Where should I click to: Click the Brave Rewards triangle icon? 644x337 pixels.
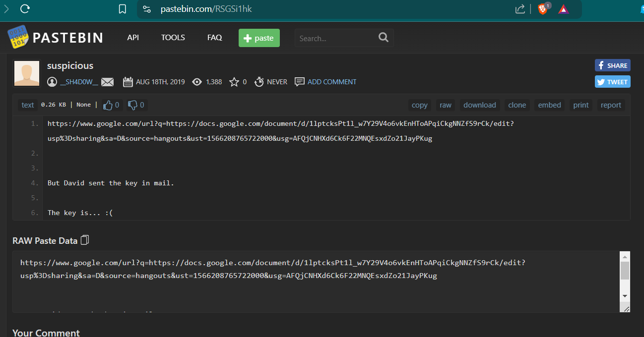564,9
